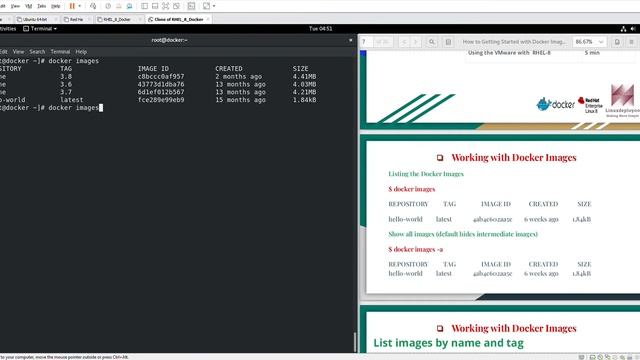Close the root@docker terminal window
The image size is (640, 360).
pos(351,40)
